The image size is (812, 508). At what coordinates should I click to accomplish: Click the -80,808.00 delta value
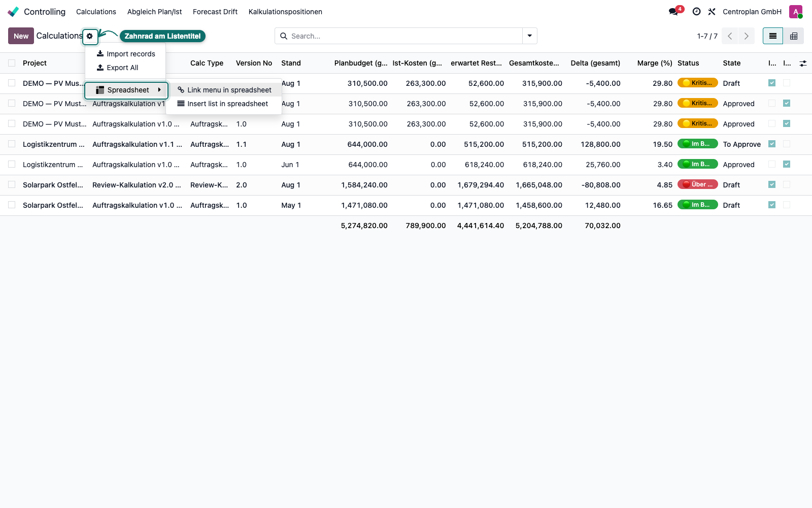(601, 185)
